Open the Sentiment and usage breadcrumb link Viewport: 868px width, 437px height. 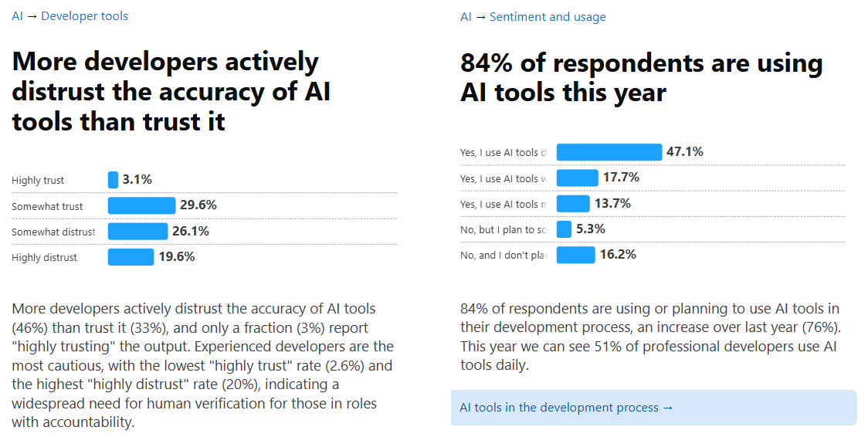coord(548,16)
